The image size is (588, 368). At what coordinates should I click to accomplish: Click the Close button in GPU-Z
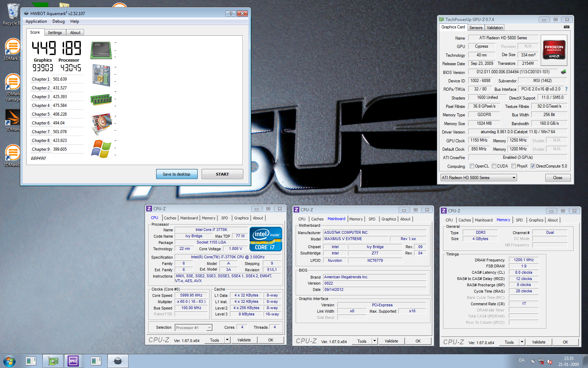coord(558,178)
